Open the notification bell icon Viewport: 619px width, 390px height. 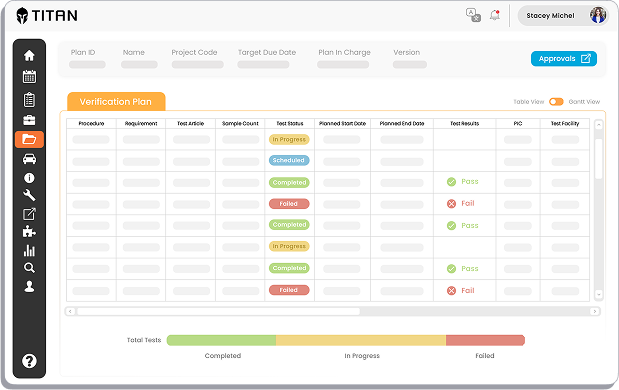click(x=495, y=15)
